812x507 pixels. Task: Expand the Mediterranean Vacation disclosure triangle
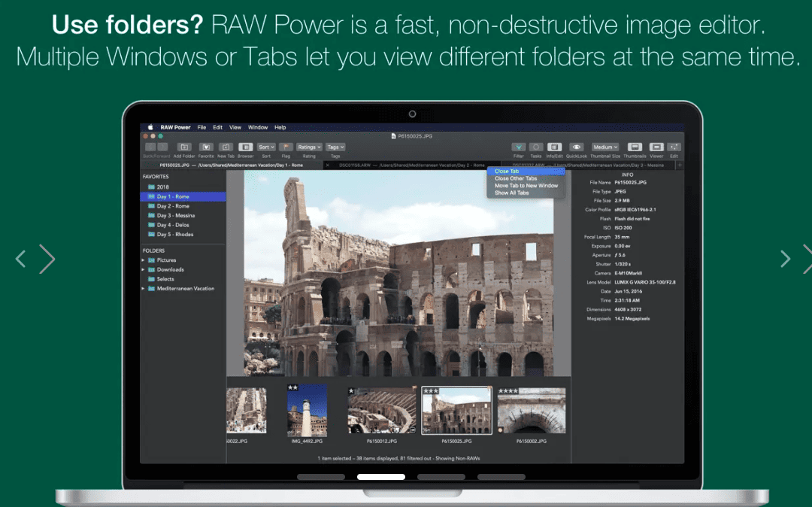tap(144, 289)
